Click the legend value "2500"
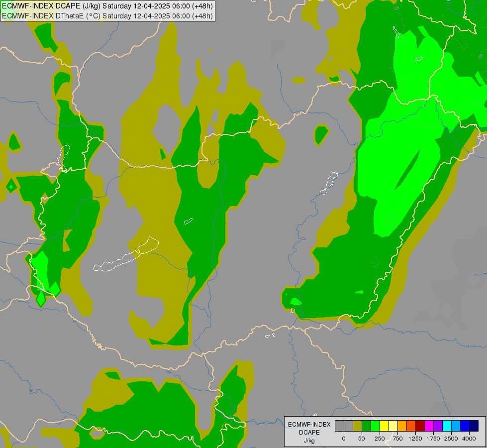This screenshot has height=448, width=487. point(451,439)
